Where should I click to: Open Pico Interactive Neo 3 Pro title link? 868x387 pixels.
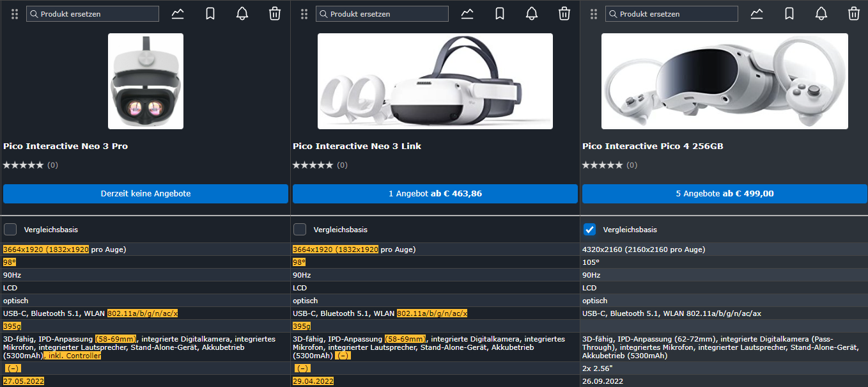coord(66,146)
